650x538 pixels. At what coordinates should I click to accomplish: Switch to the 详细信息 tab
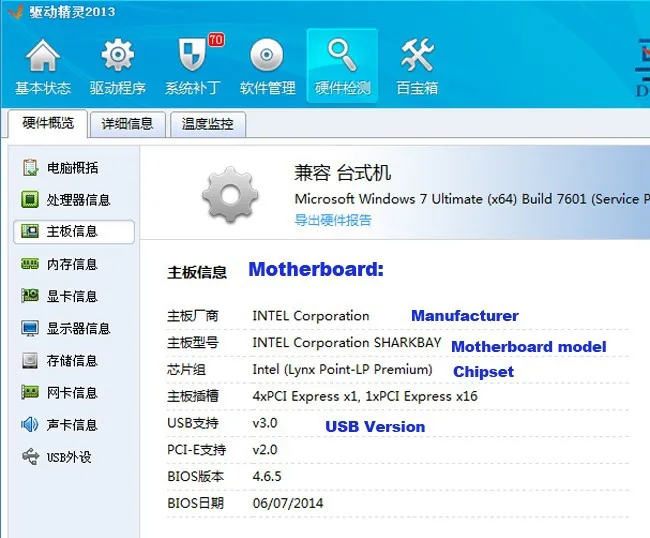pyautogui.click(x=127, y=124)
